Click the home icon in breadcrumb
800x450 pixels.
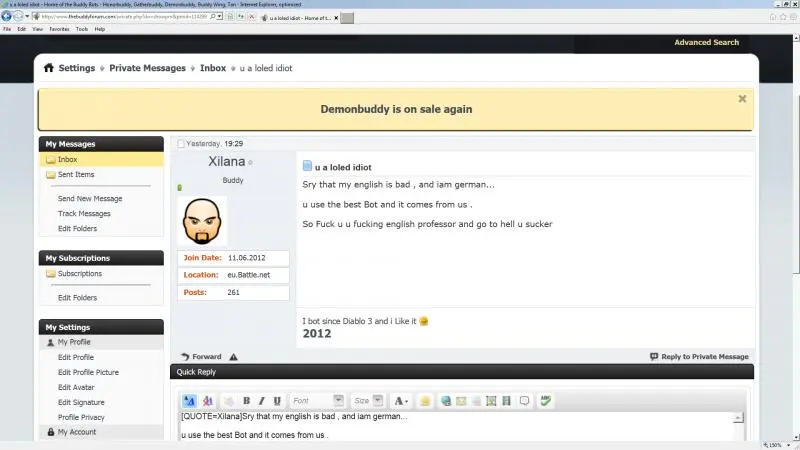(48, 68)
